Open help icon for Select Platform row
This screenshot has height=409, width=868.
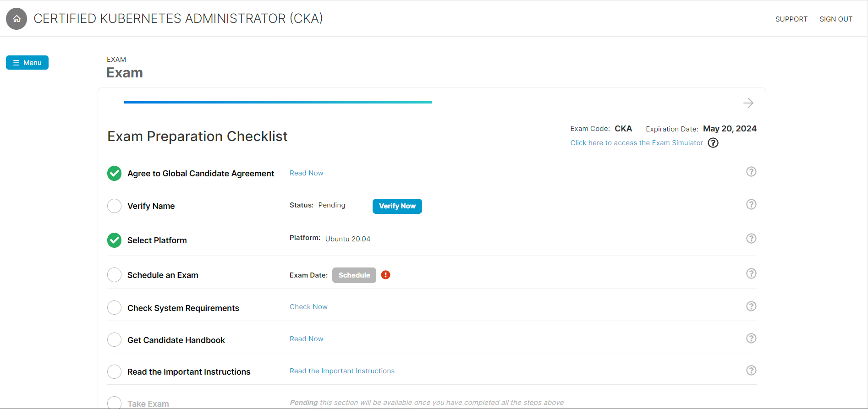click(x=751, y=238)
